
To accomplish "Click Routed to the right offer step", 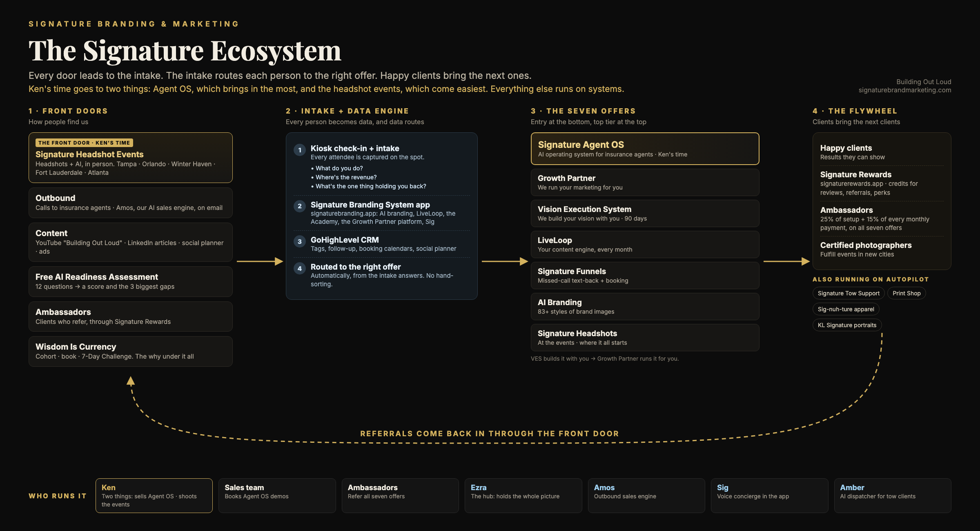I will [x=381, y=275].
